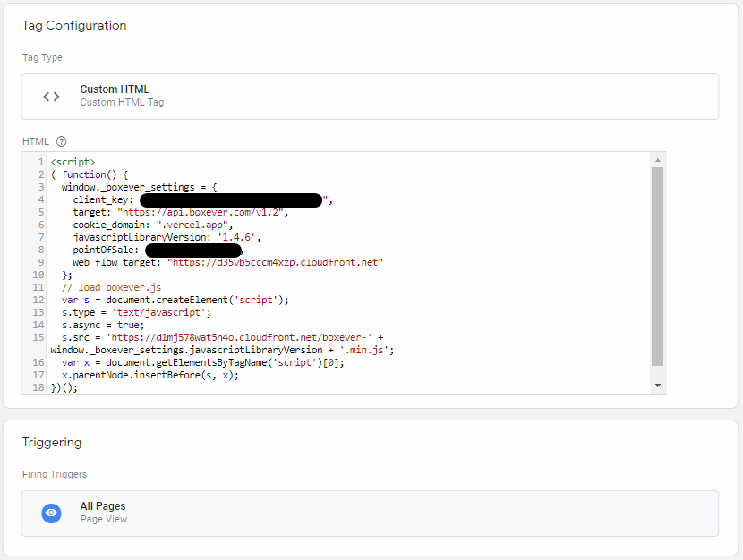Screen dimensions: 743x560
Task: Click the Custom HTML code brackets icon
Action: pos(52,97)
